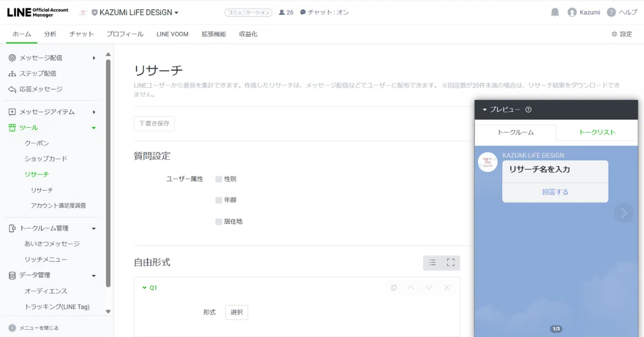Click the message broadcast icon in sidebar

12,58
